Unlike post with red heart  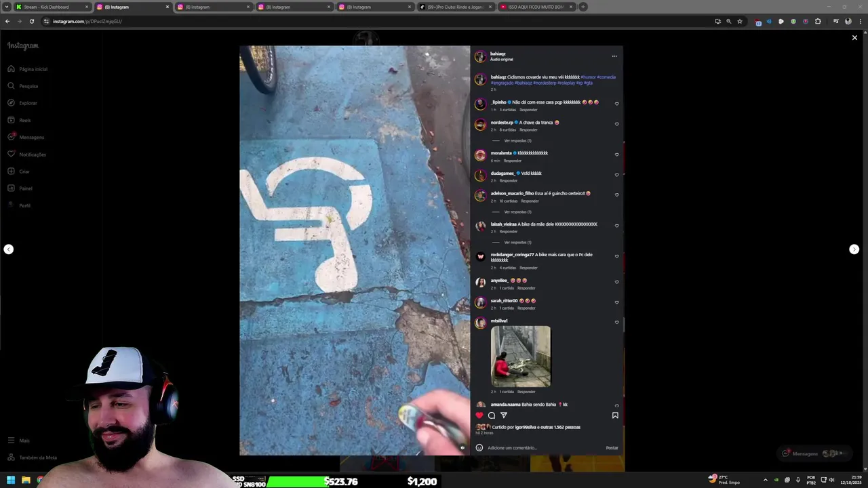click(x=479, y=415)
